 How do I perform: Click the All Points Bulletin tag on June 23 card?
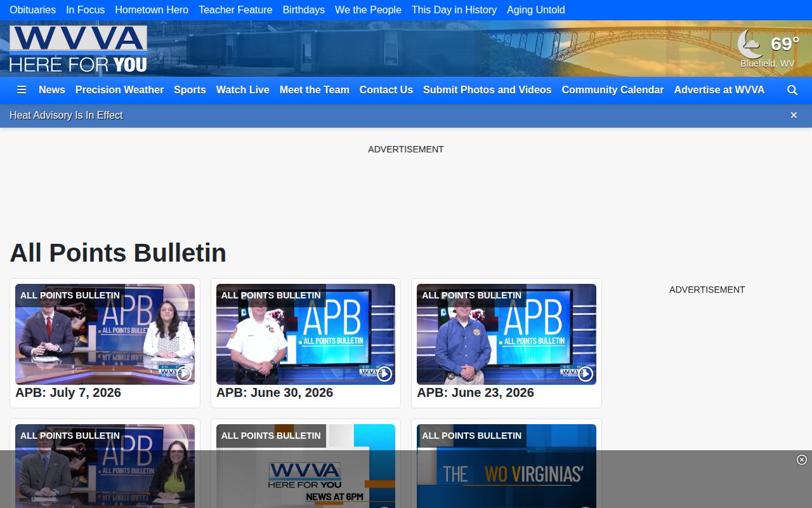[471, 295]
